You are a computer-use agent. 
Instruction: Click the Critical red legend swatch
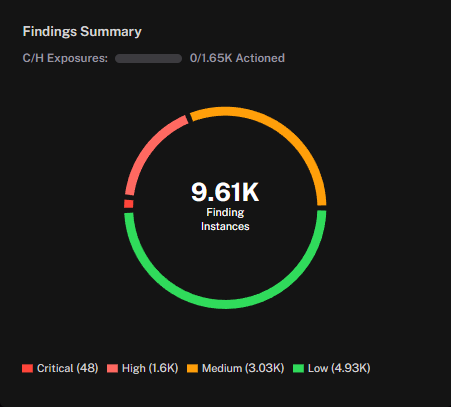27,368
